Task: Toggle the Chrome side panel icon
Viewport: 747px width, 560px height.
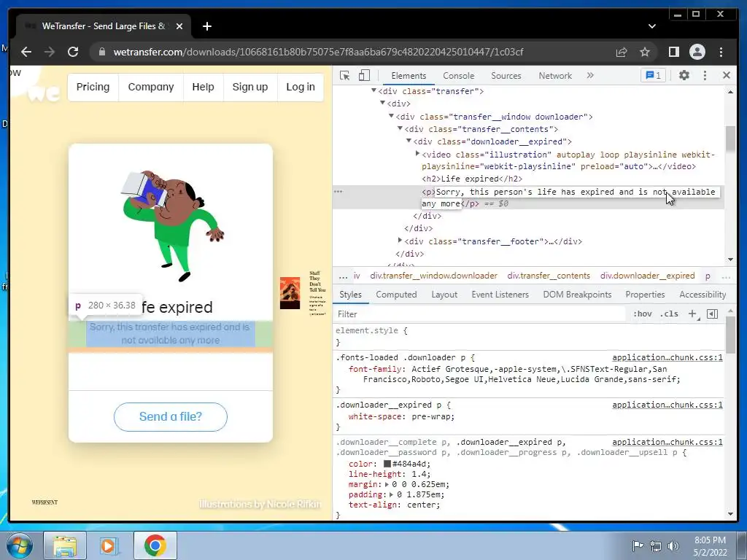Action: click(673, 52)
